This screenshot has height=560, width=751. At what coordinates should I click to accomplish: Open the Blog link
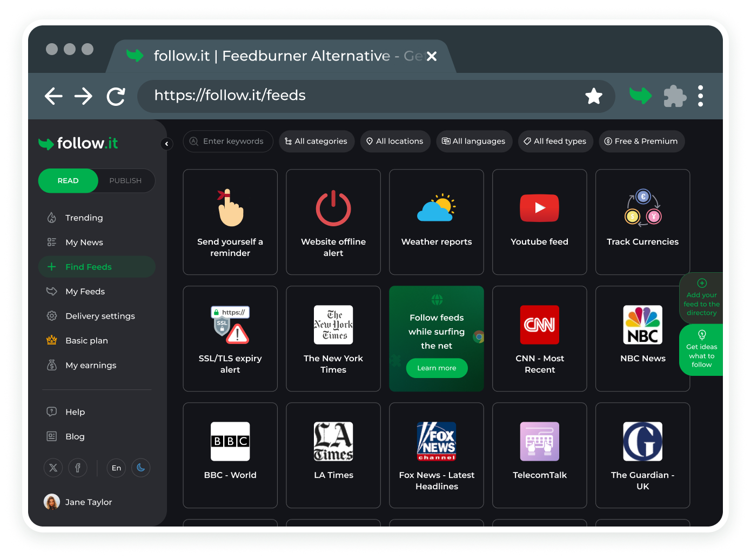[97, 437]
